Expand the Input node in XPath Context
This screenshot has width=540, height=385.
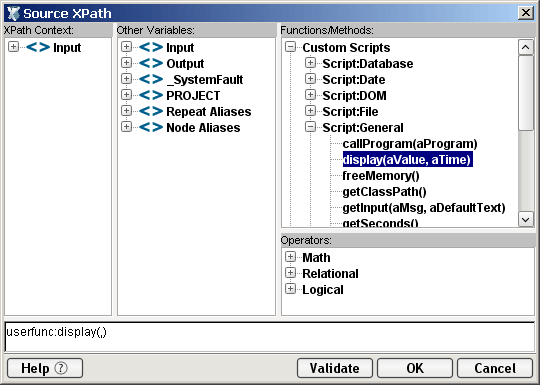[13, 47]
